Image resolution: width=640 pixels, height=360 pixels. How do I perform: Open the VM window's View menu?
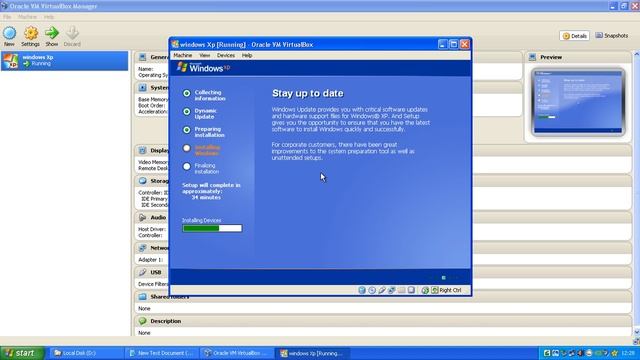pos(204,56)
